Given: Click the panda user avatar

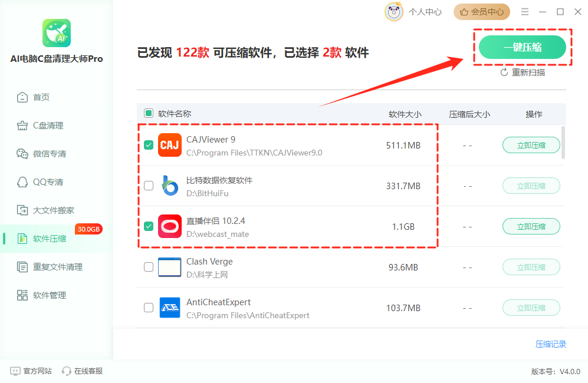Looking at the screenshot, I should (x=394, y=12).
